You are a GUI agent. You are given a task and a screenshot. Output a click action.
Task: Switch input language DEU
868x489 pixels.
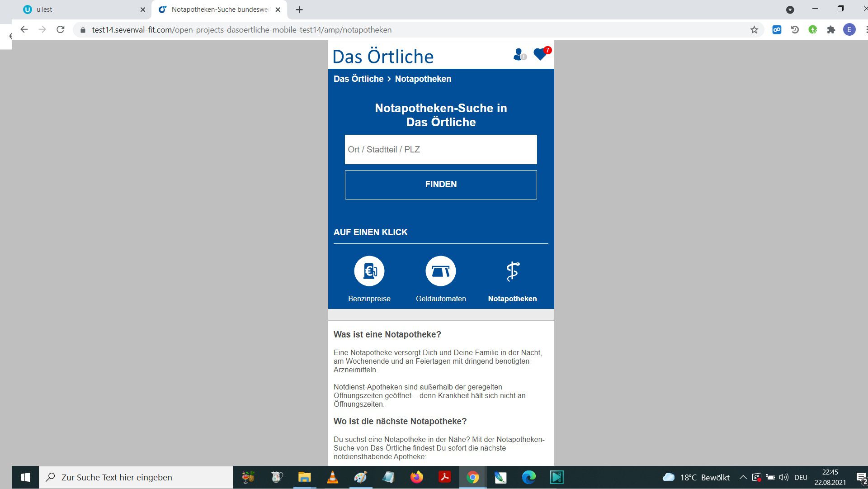point(801,477)
